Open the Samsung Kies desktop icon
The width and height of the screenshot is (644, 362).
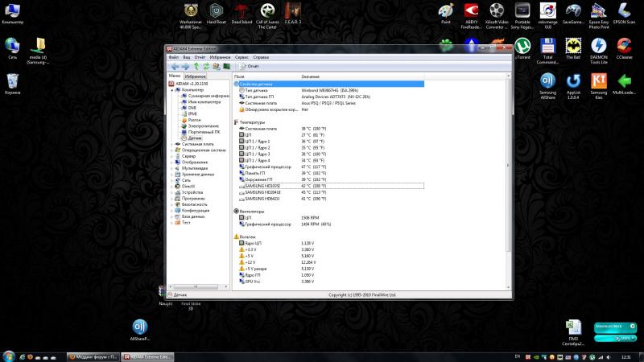click(599, 87)
